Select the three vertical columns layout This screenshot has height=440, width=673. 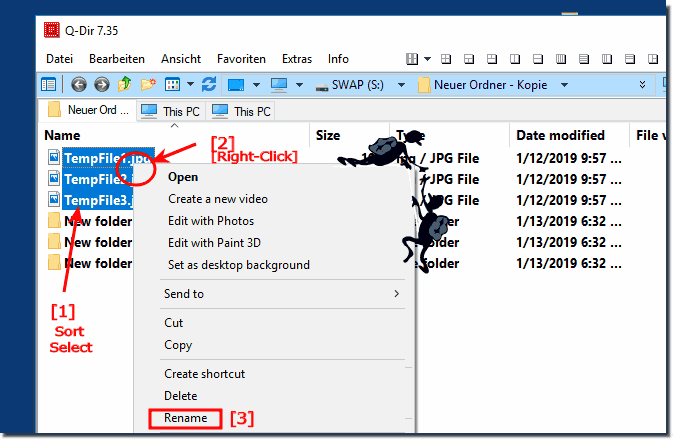[x=607, y=59]
